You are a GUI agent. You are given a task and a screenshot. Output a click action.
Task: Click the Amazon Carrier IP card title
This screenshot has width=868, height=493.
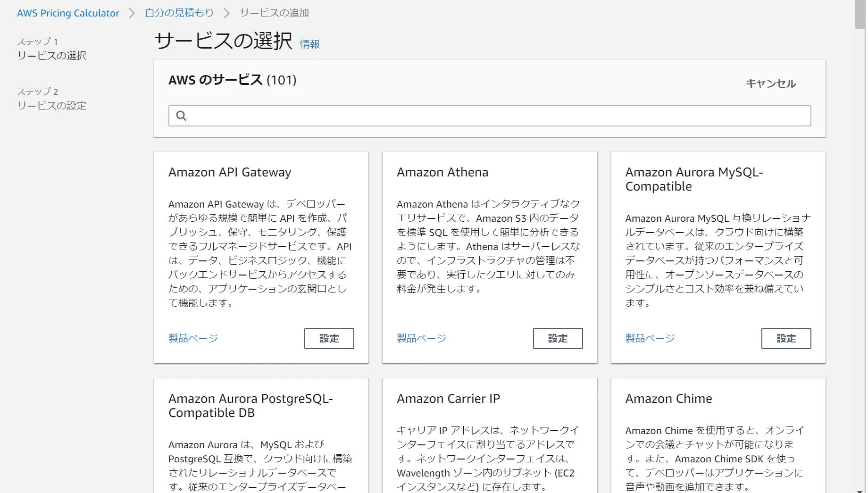[x=448, y=399]
